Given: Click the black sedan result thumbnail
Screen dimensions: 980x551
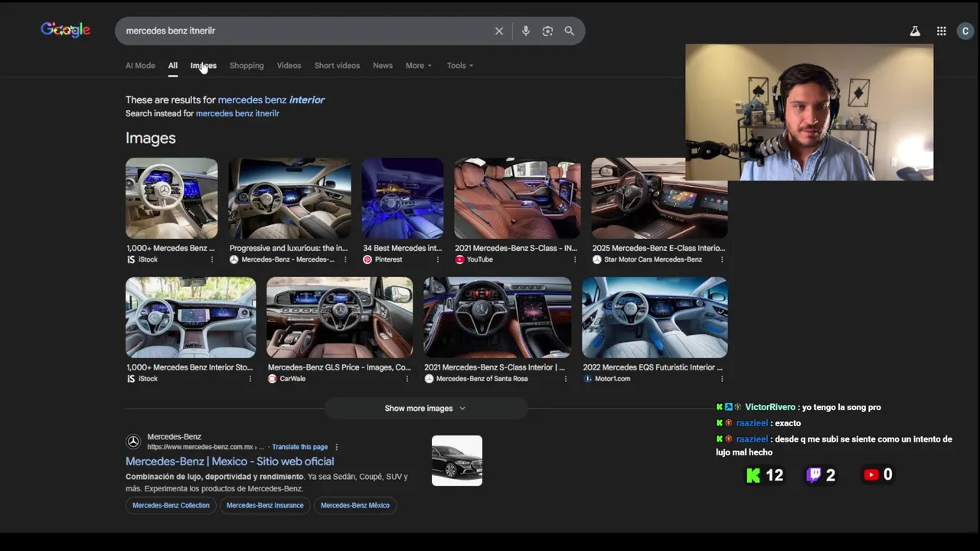Looking at the screenshot, I should pos(457,461).
